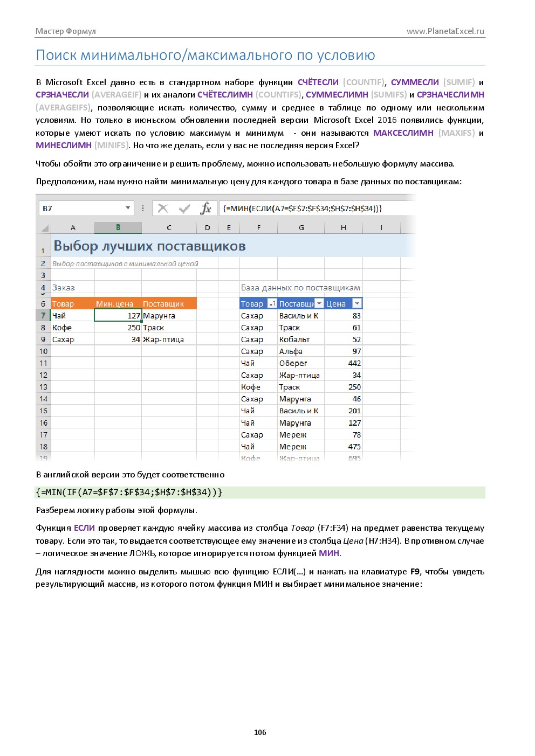Image resolution: width=535 pixels, height=756 pixels.
Task: Click supplier cell 'Кобальт'
Action: 301,339
